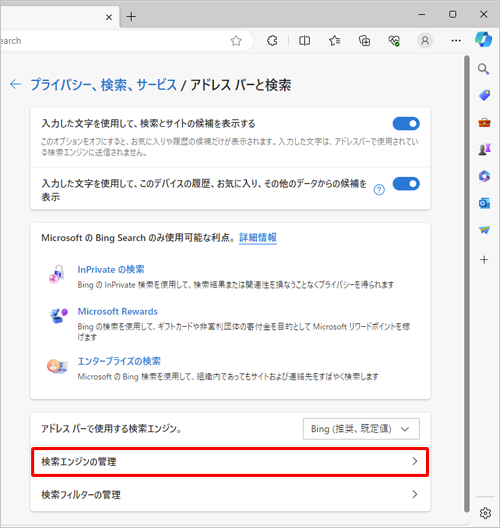Open a new tab with plus button
Image resolution: width=500 pixels, height=528 pixels.
point(131,16)
